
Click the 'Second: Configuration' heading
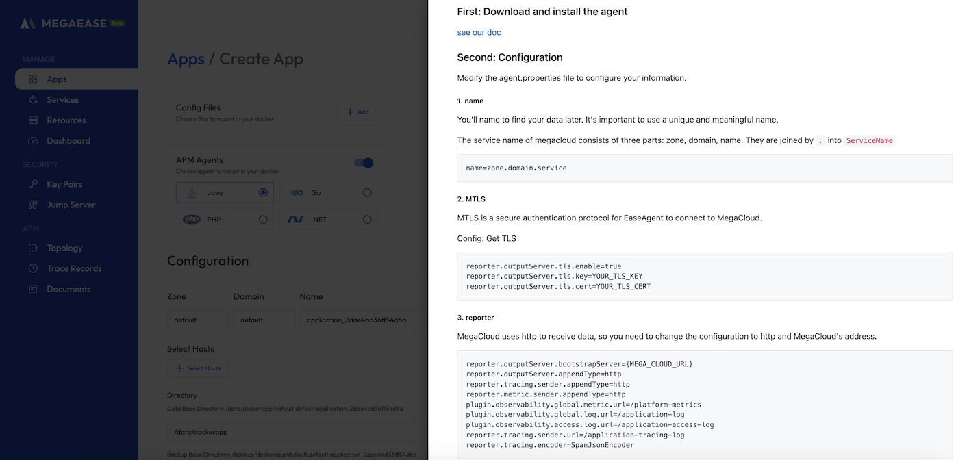tap(510, 57)
